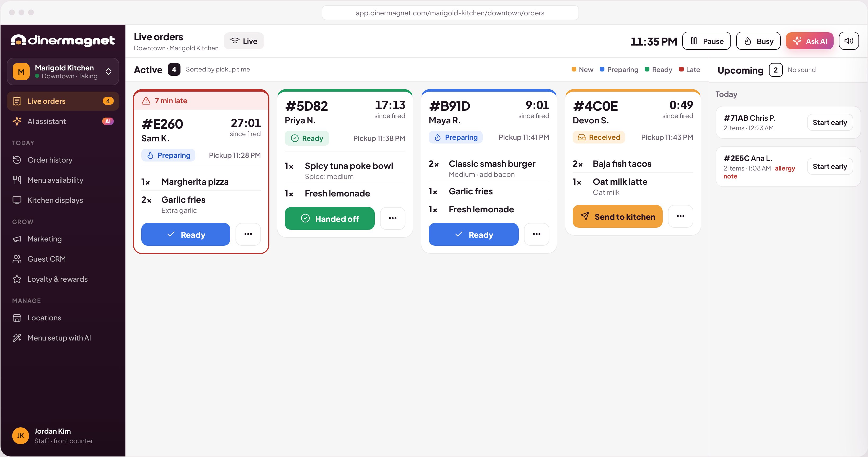868x457 pixels.
Task: Click Menu setup with AI wand icon
Action: tap(17, 338)
